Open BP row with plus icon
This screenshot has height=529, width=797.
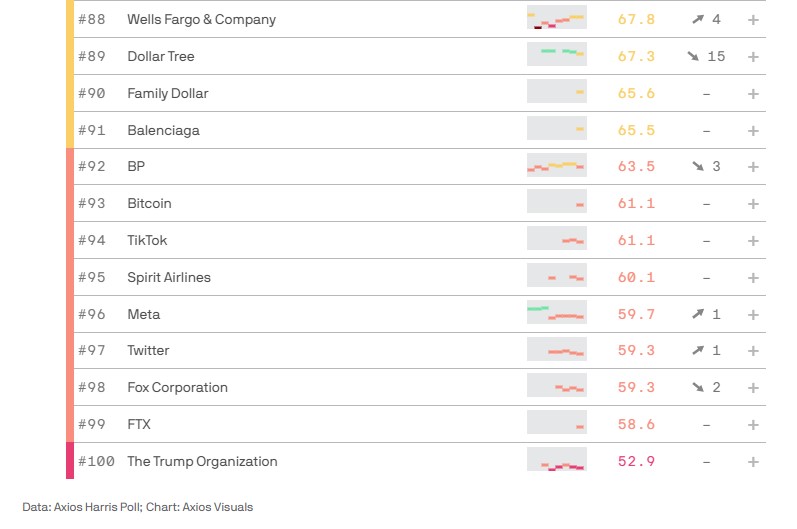[x=753, y=167]
